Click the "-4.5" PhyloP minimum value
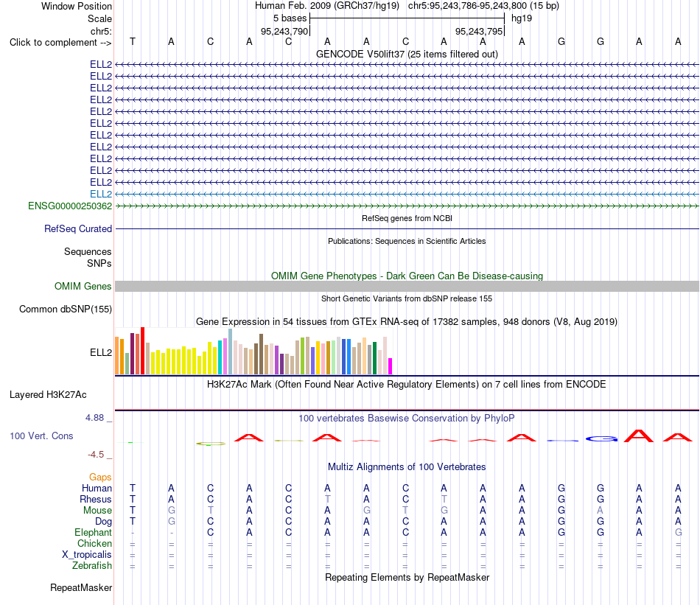Screen dimensions: 700x605 pyautogui.click(x=96, y=455)
